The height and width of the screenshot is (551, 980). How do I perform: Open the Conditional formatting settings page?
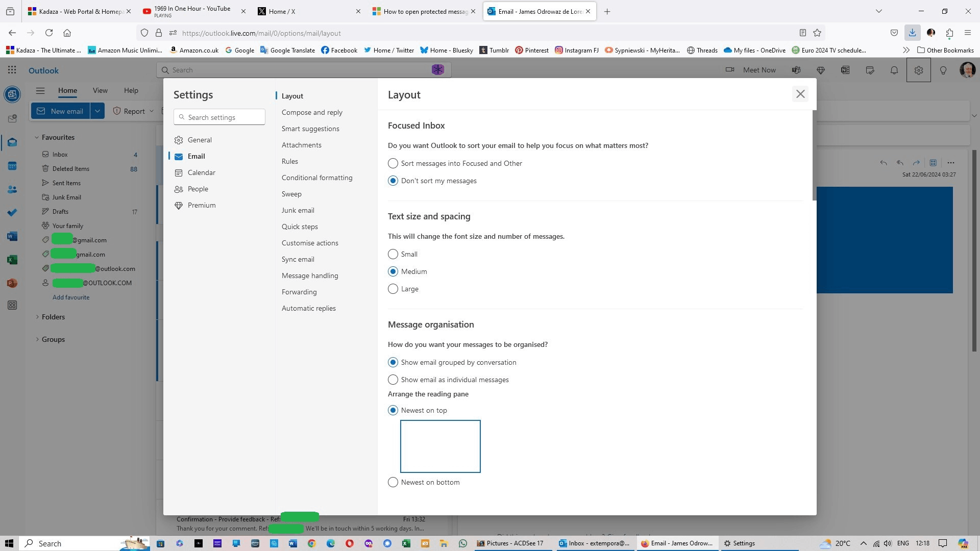[x=317, y=178]
